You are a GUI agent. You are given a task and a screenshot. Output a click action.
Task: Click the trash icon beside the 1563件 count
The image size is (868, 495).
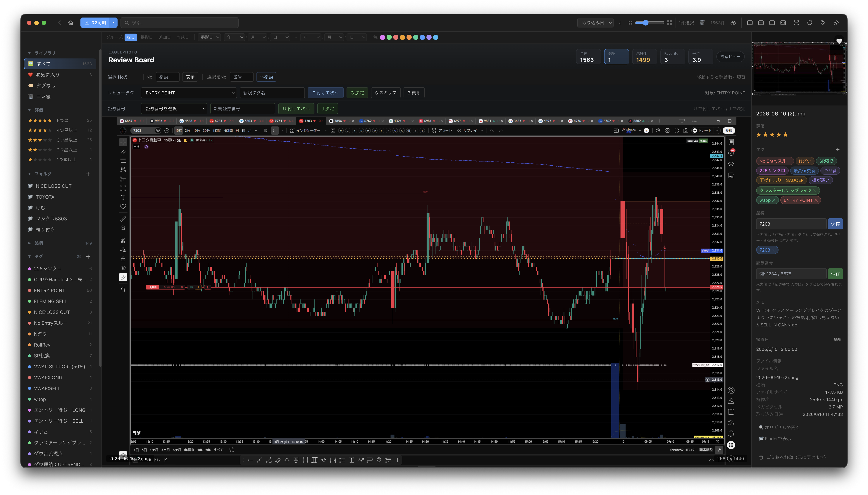pyautogui.click(x=702, y=23)
